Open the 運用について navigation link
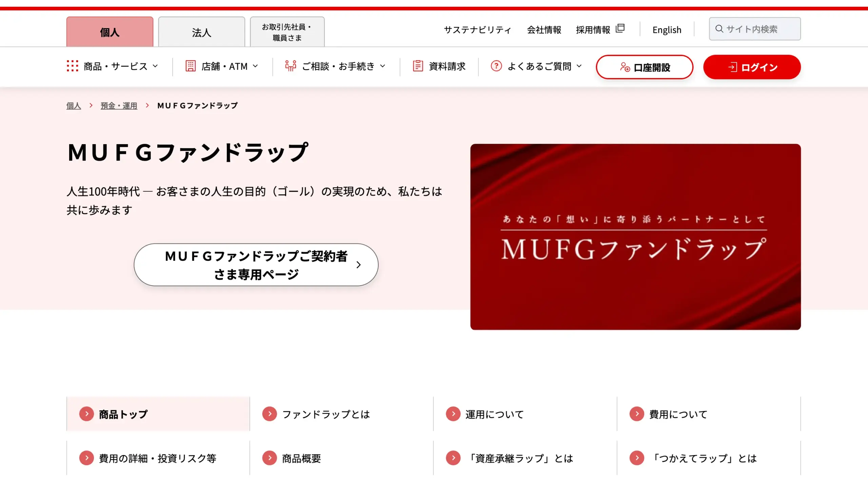Viewport: 868px width, 483px height. (525, 414)
